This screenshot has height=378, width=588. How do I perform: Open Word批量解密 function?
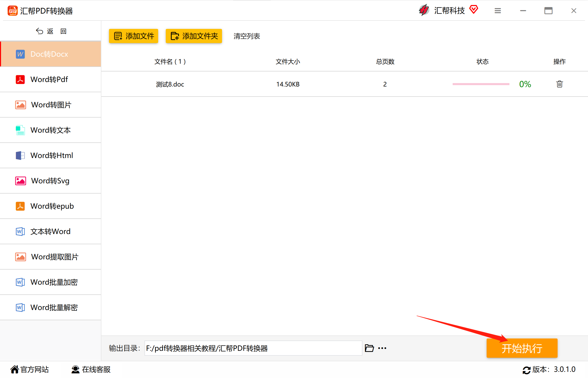51,308
